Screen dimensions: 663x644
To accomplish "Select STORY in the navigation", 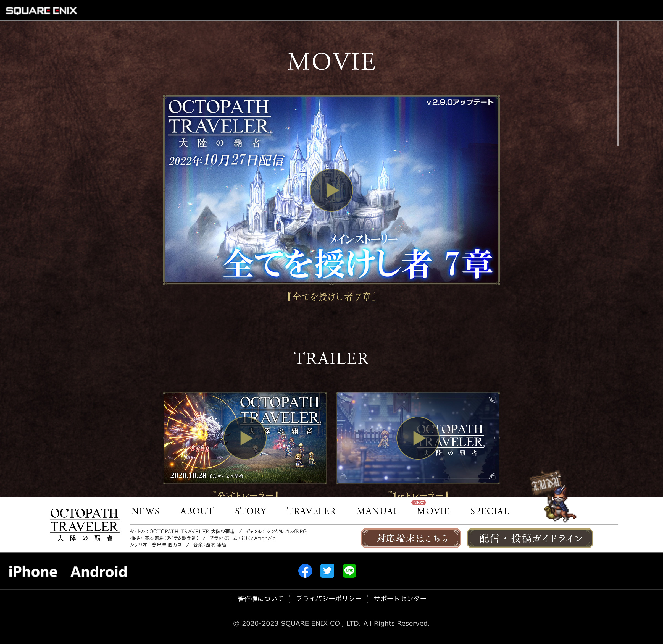I will coord(251,511).
